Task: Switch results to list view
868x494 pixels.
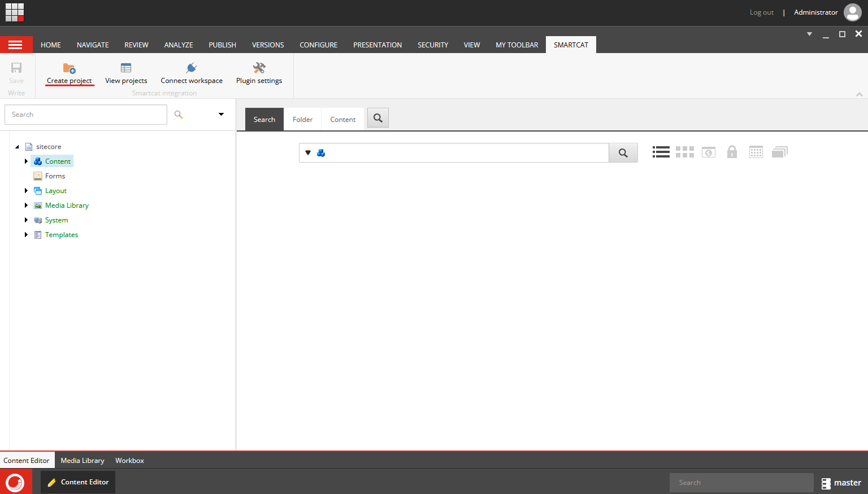Action: (x=661, y=152)
